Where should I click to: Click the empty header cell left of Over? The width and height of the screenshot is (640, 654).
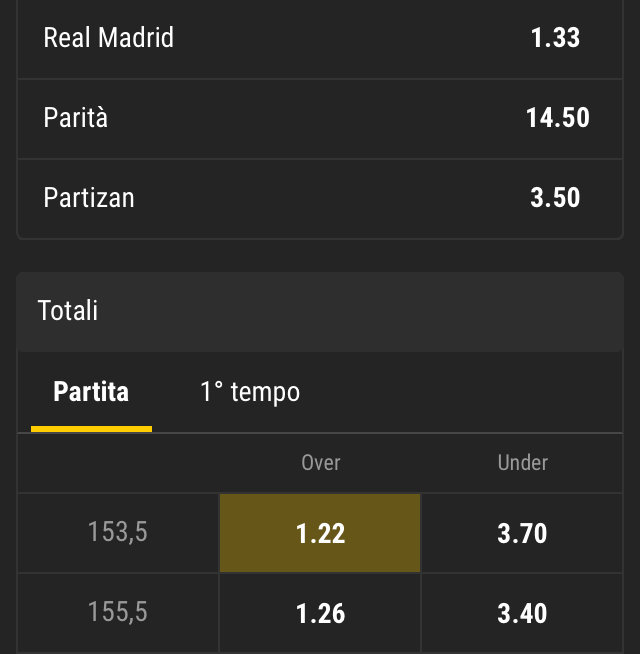[x=118, y=462]
